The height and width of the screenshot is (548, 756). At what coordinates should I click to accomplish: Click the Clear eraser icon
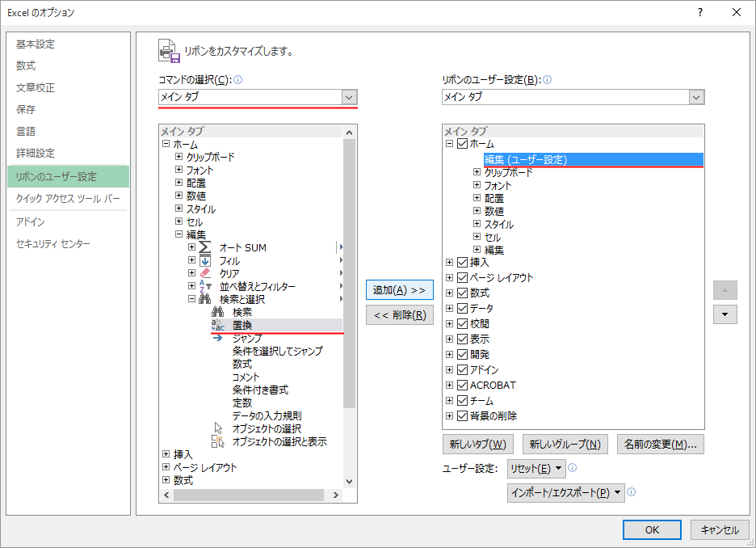click(205, 273)
